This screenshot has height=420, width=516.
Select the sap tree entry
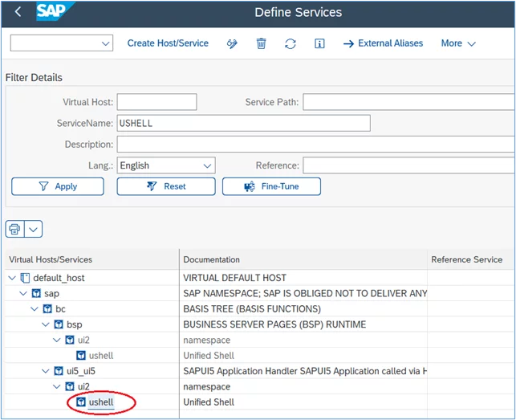[x=51, y=293]
